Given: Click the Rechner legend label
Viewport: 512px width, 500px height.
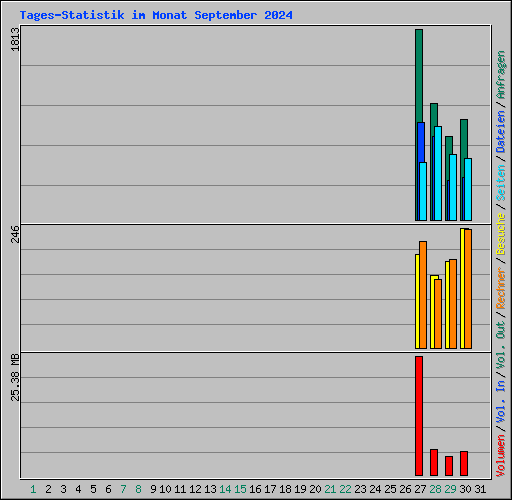Looking at the screenshot, I should (x=501, y=288).
